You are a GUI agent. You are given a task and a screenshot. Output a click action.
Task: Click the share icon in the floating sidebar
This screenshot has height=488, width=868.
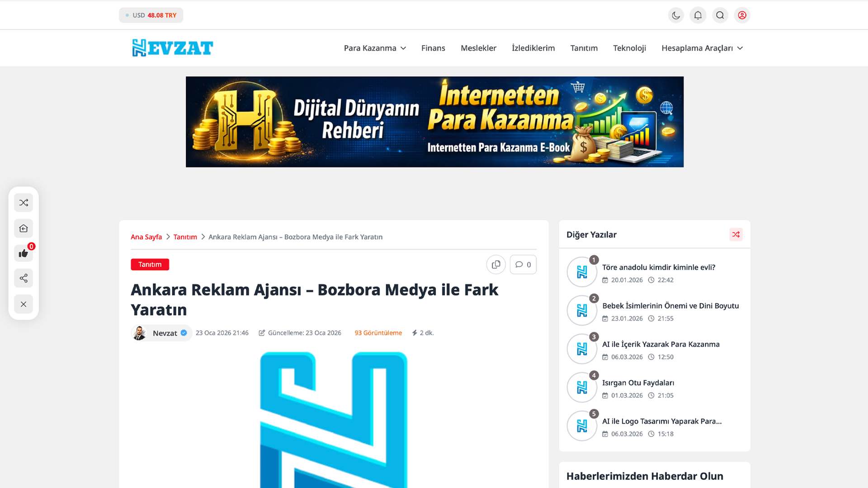coord(24,278)
